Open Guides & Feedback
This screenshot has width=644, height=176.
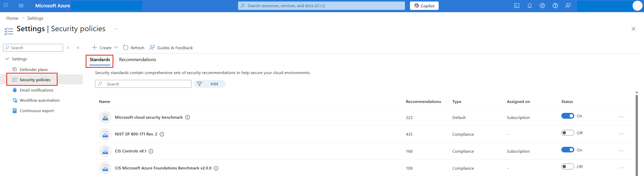pos(171,48)
